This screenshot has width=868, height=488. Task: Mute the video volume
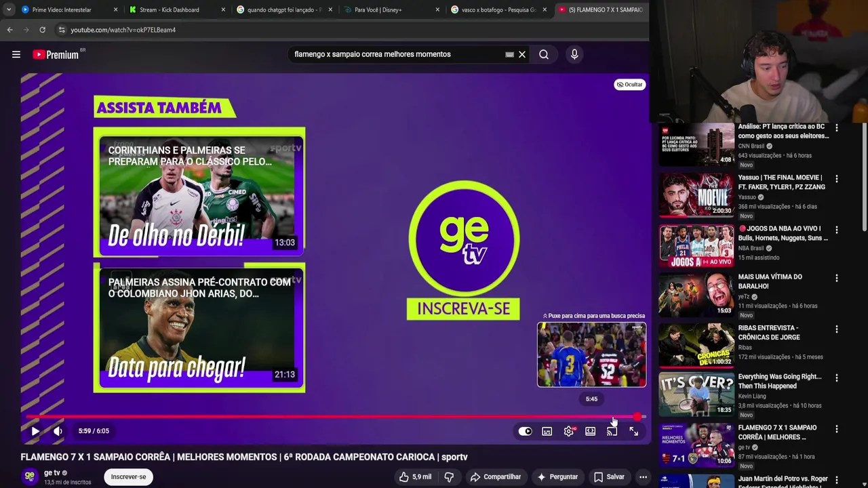58,431
